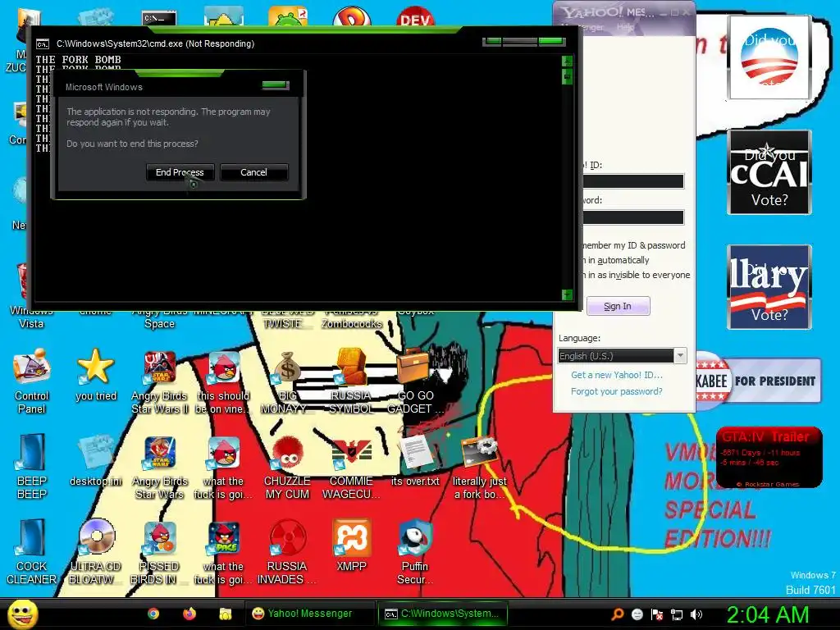840x630 pixels.
Task: Select the Angry Birds Star Wars II icon
Action: 160,381
